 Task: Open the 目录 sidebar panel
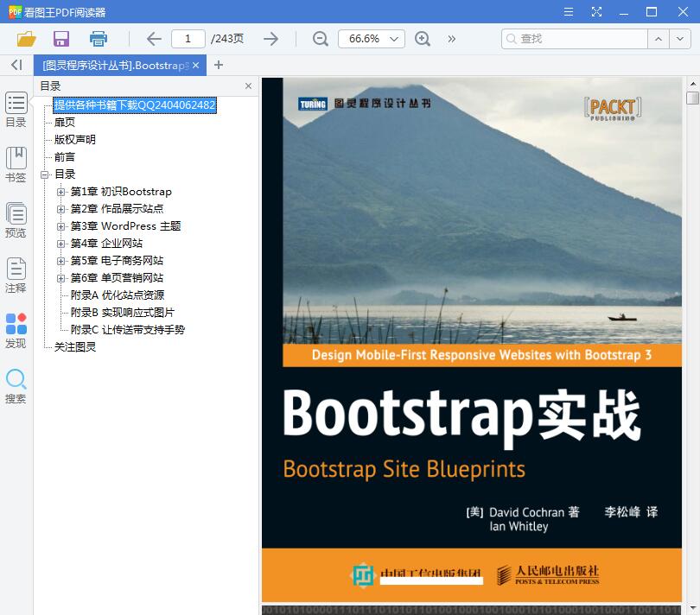pos(16,110)
